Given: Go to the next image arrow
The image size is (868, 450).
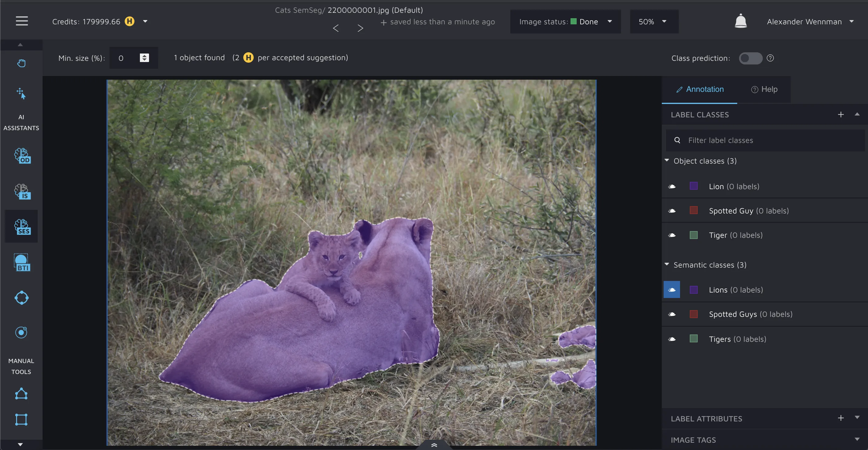Looking at the screenshot, I should pos(360,28).
